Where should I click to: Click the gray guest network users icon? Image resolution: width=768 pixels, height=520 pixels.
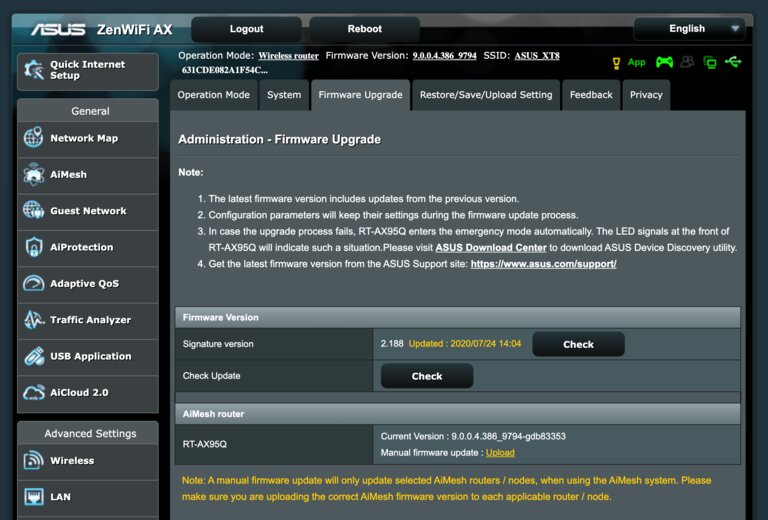click(x=687, y=62)
